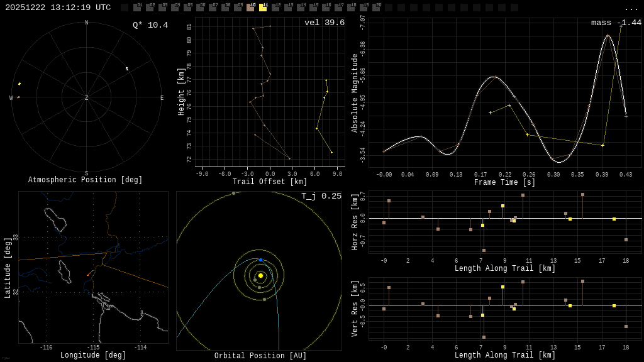The width and height of the screenshot is (644, 362).
Task: Click the -115 longitude tick label
Action: [93, 347]
